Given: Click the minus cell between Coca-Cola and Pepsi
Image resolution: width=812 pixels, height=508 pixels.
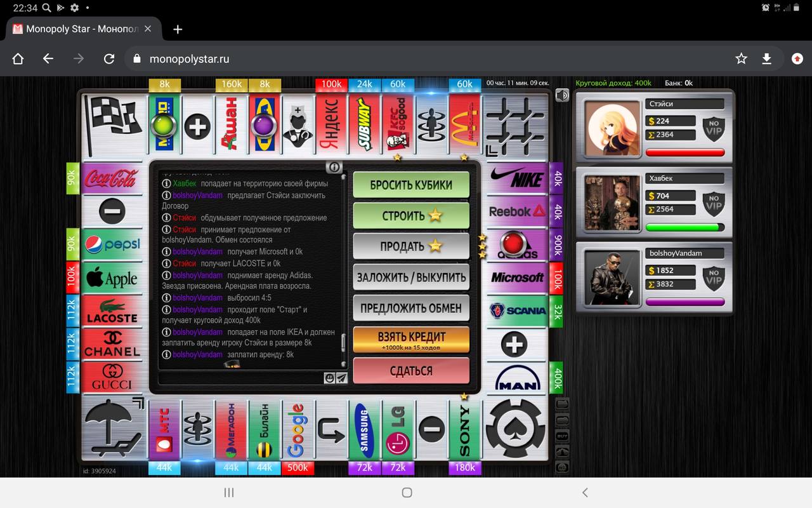Looking at the screenshot, I should click(112, 211).
